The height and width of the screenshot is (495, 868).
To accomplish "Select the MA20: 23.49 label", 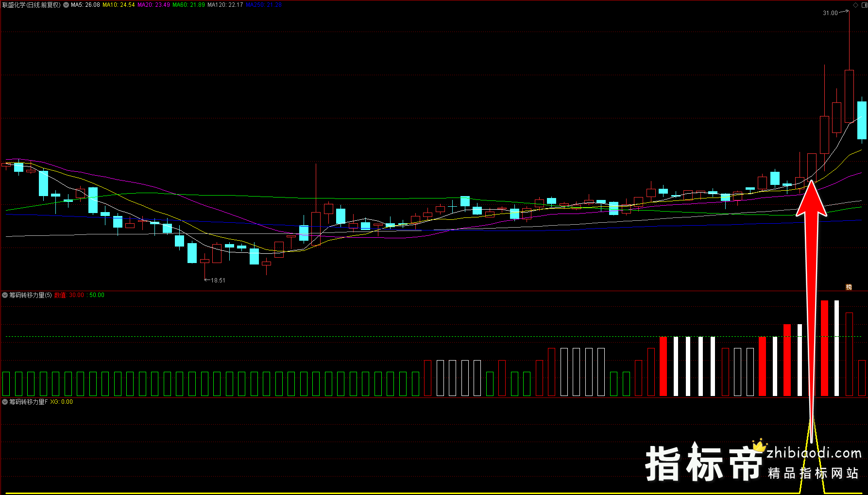I will coord(153,5).
